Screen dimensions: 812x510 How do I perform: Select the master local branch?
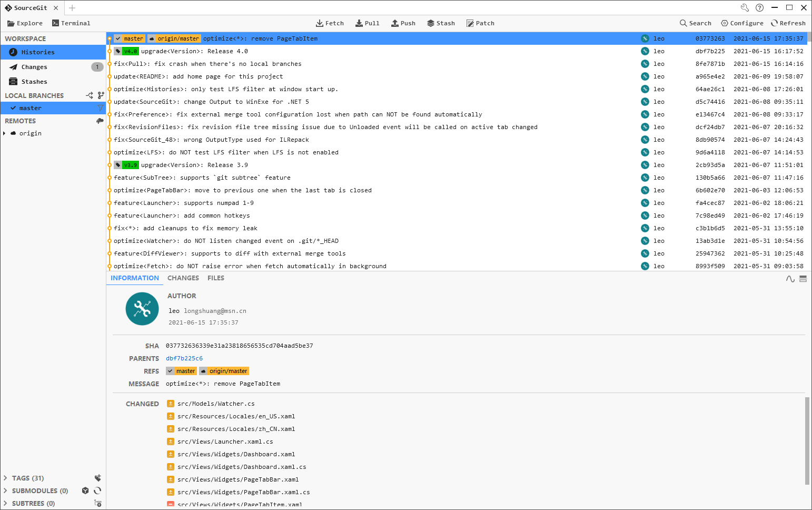(53, 108)
